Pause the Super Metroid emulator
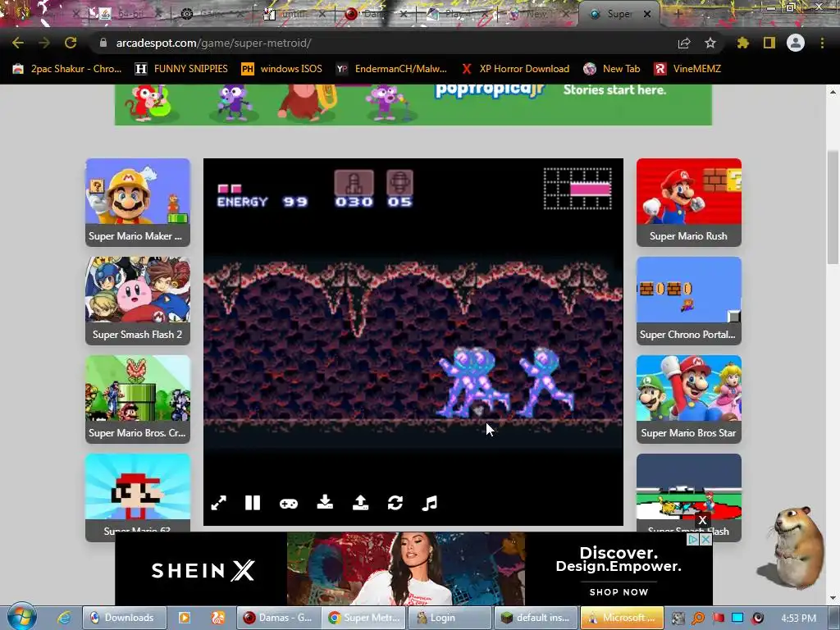Screen dimensions: 840x630 click(253, 503)
